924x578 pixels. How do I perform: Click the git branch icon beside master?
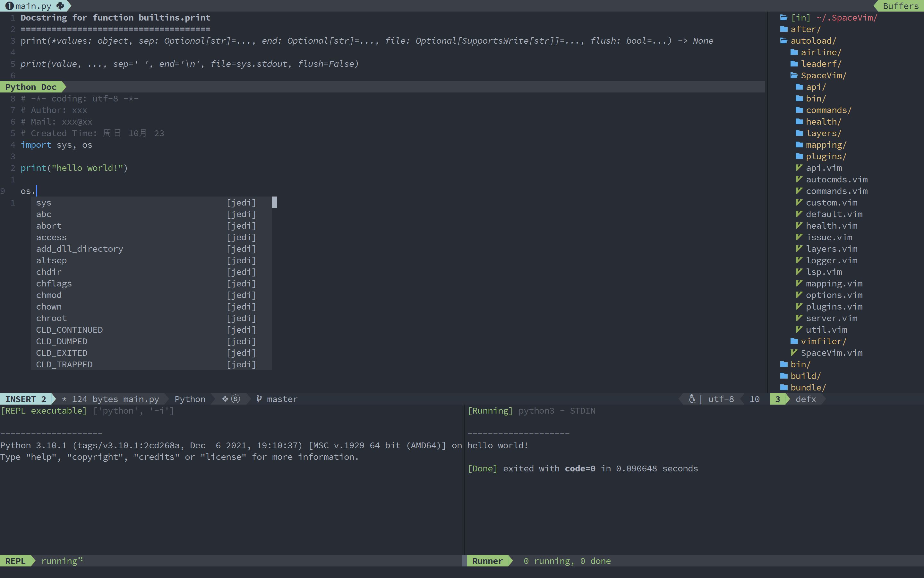pos(259,399)
